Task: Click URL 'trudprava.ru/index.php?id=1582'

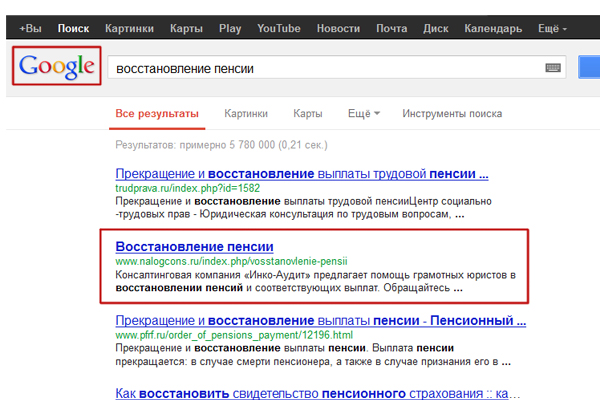Action: click(x=188, y=188)
